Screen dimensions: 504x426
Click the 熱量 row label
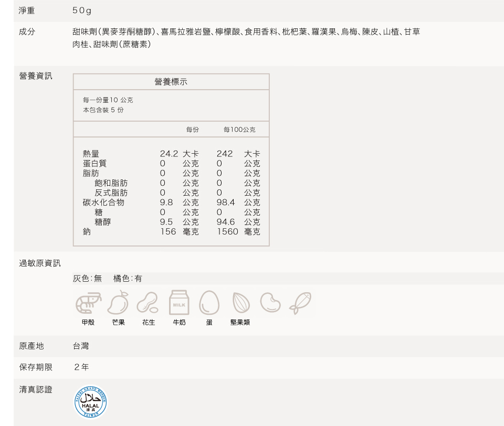pyautogui.click(x=91, y=154)
